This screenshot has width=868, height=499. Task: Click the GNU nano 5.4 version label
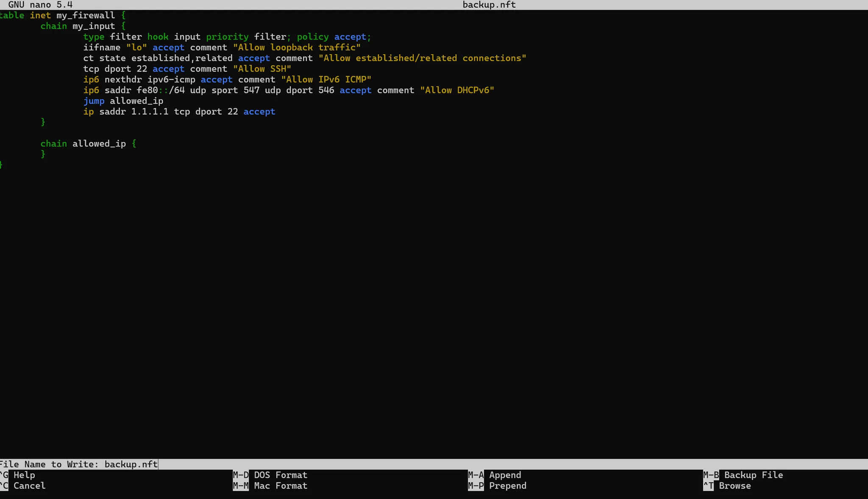point(40,5)
